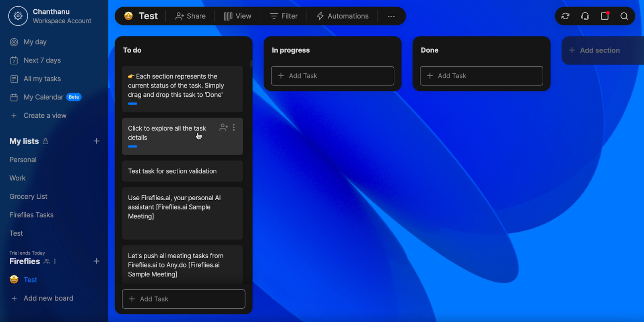The width and height of the screenshot is (644, 322).
Task: Select the Test board with emoji
Action: point(23,280)
